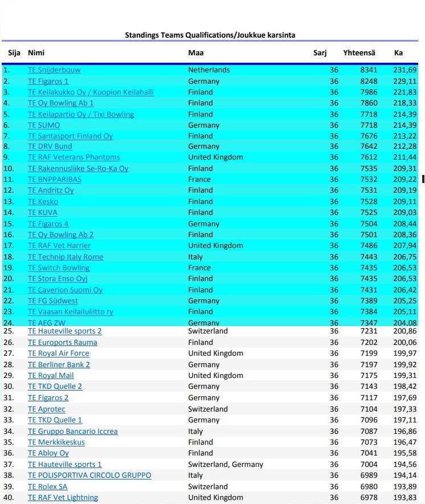This screenshot has height=504, width=425.
Task: Select the TE Stora Enso Oyj link
Action: pyautogui.click(x=58, y=279)
